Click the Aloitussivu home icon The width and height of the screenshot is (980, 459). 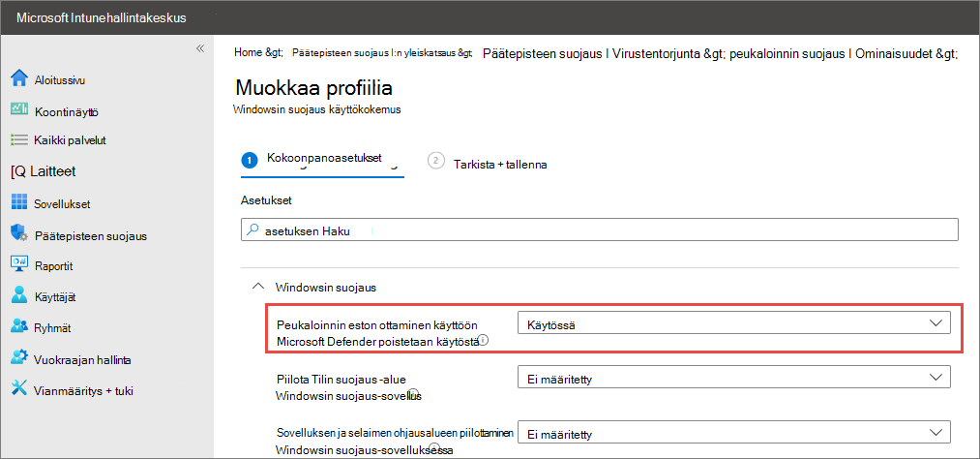(19, 78)
